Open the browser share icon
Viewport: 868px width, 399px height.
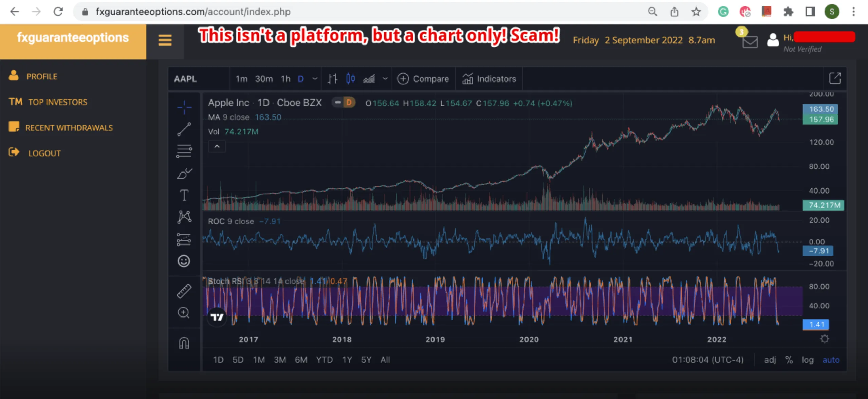(675, 12)
